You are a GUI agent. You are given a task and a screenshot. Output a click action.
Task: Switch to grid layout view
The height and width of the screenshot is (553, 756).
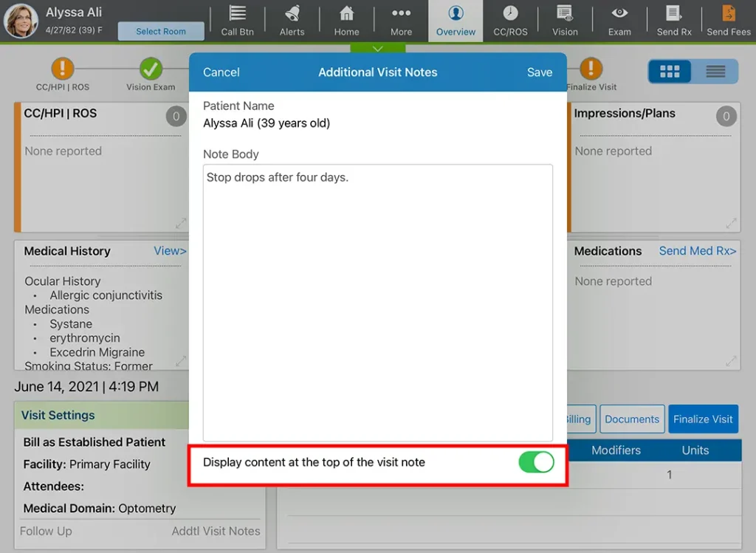pos(670,72)
